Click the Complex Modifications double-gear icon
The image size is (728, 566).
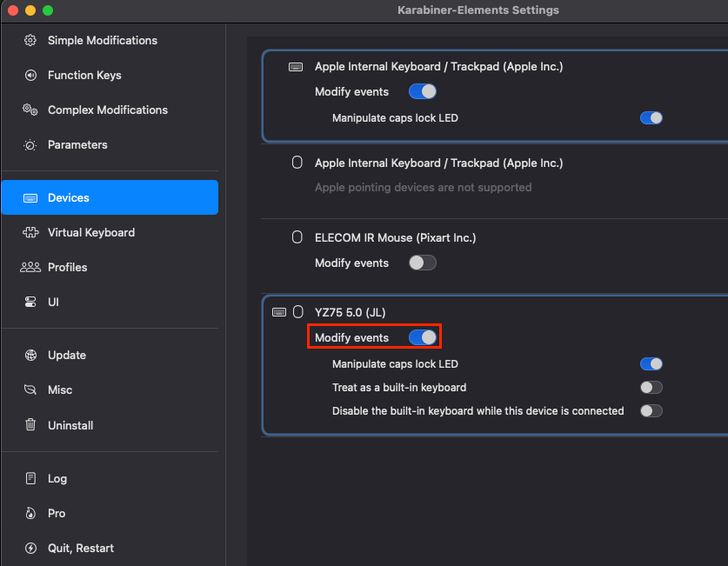pos(30,110)
